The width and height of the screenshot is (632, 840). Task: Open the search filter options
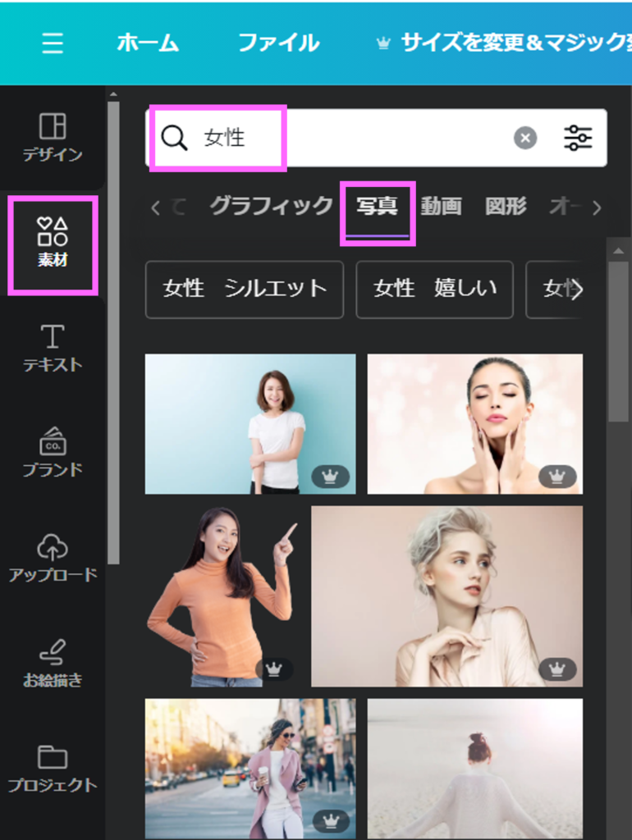(x=578, y=138)
